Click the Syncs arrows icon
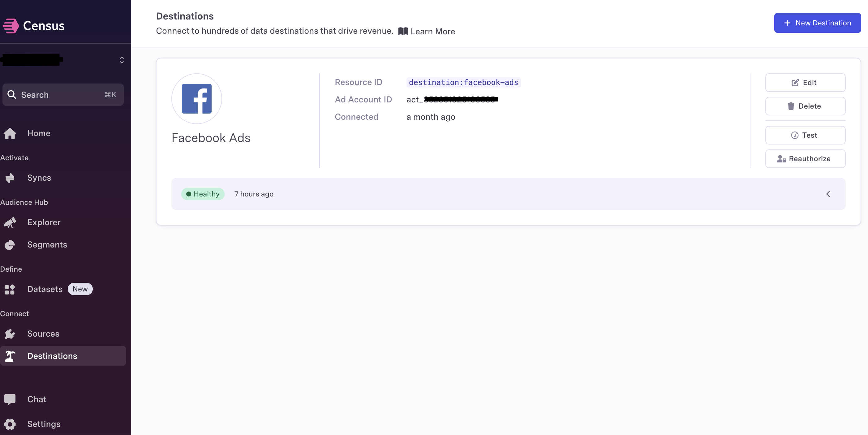 [x=10, y=178]
